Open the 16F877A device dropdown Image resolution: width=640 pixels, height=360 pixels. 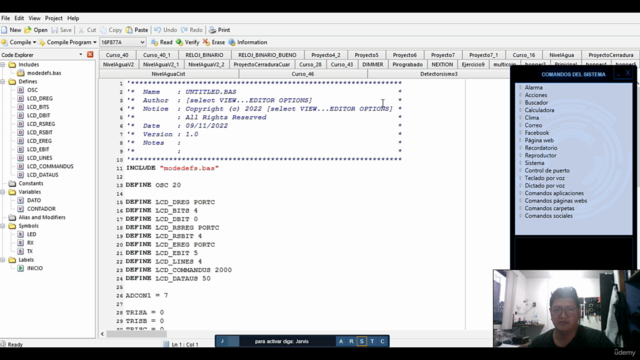142,42
